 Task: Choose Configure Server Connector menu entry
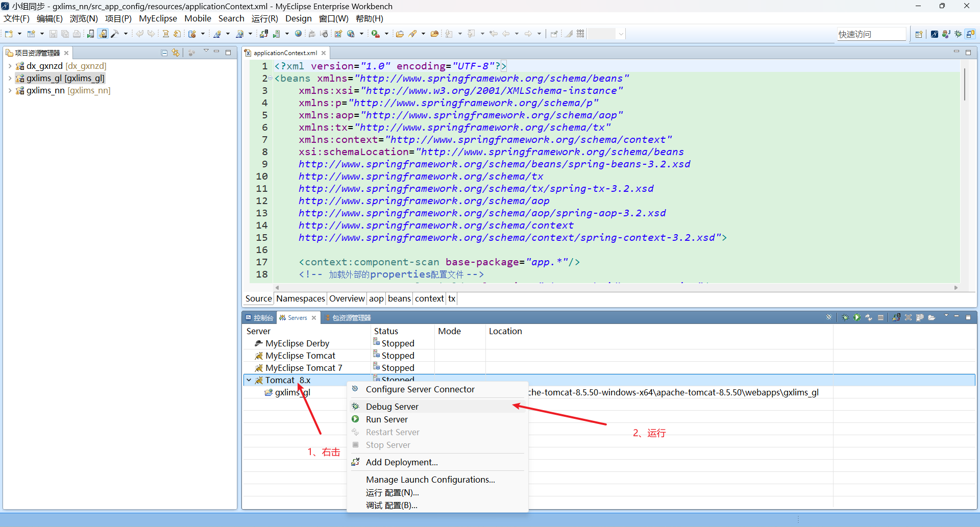pos(437,389)
